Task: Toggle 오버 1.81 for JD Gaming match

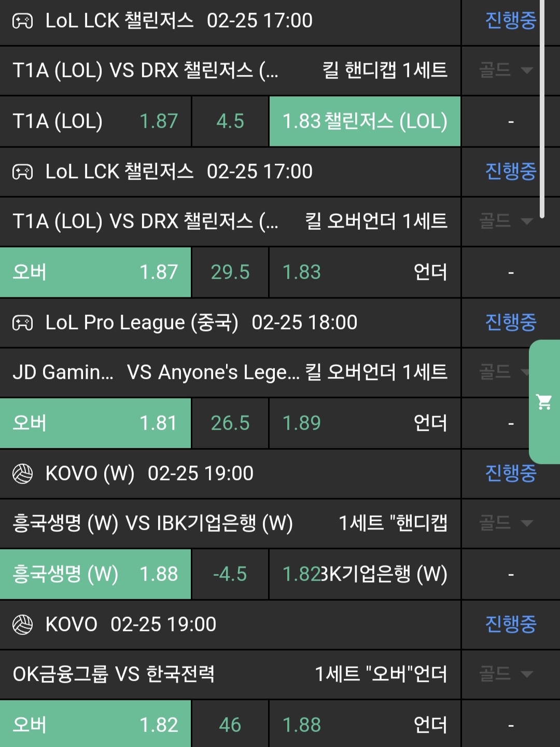Action: [95, 423]
